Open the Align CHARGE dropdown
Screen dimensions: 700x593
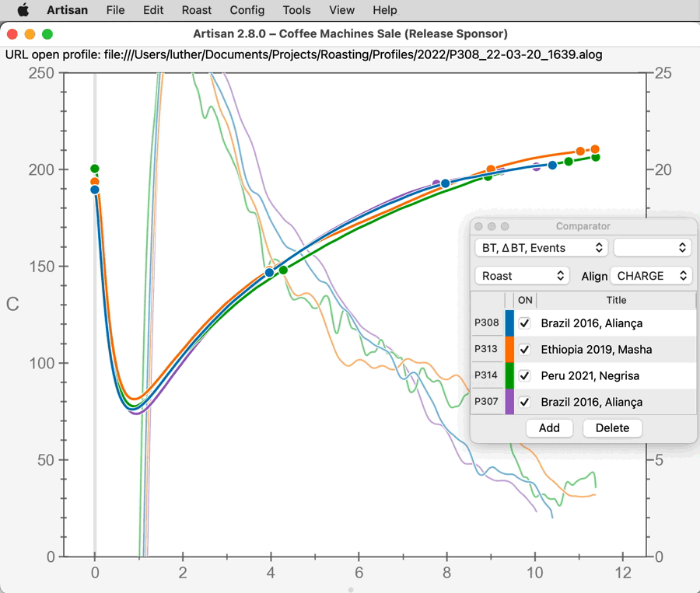pyautogui.click(x=651, y=276)
